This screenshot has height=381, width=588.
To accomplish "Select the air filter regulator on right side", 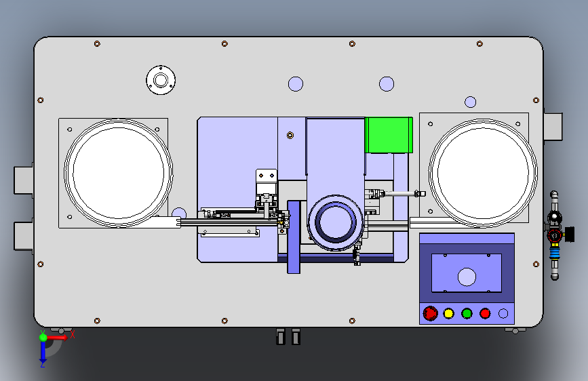I will [x=555, y=235].
